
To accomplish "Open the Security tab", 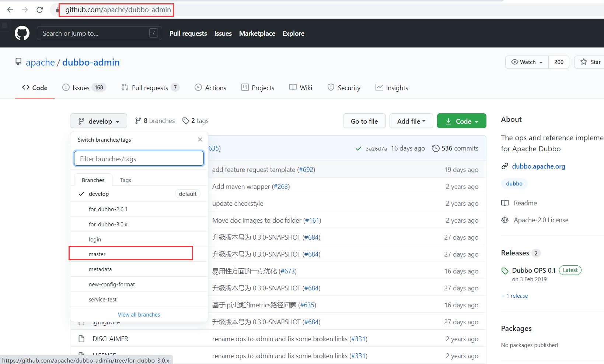I will tap(344, 88).
